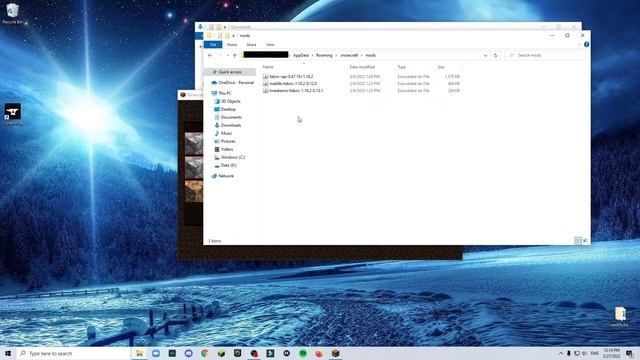
Task: Click .minecraft in the address path
Action: click(x=349, y=55)
